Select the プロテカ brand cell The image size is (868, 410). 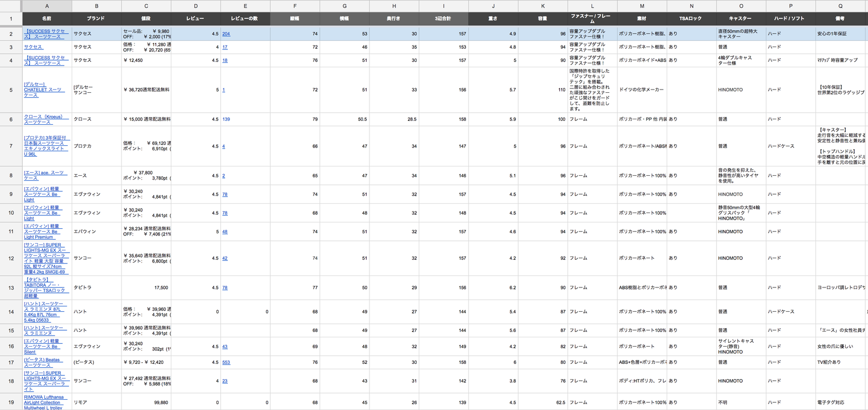coord(97,146)
